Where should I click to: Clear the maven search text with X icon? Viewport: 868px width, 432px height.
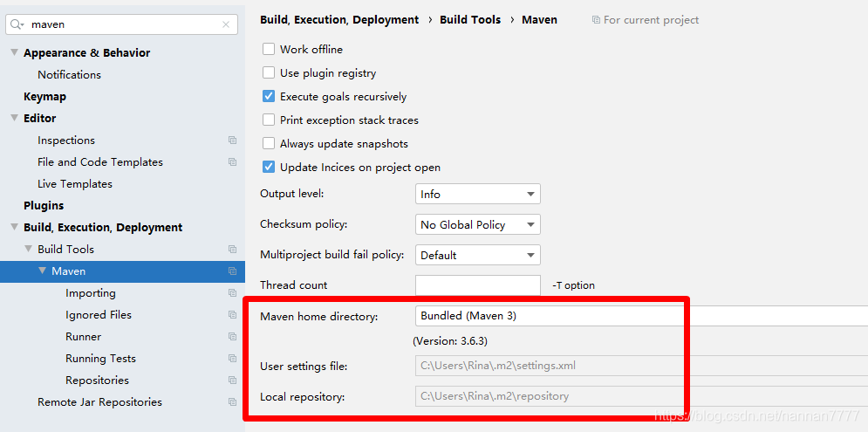(x=226, y=24)
